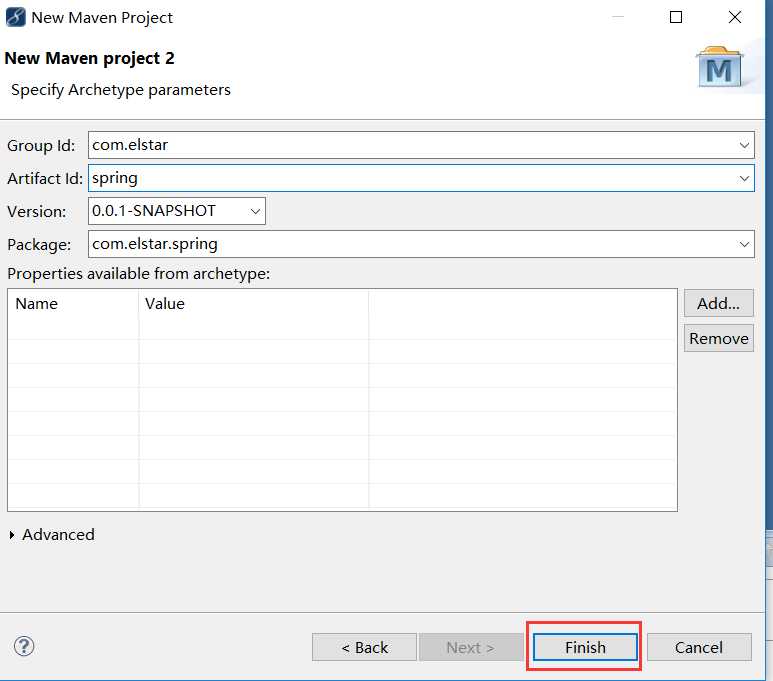Screen dimensions: 773x681
Task: Click the Name column header
Action: point(73,304)
